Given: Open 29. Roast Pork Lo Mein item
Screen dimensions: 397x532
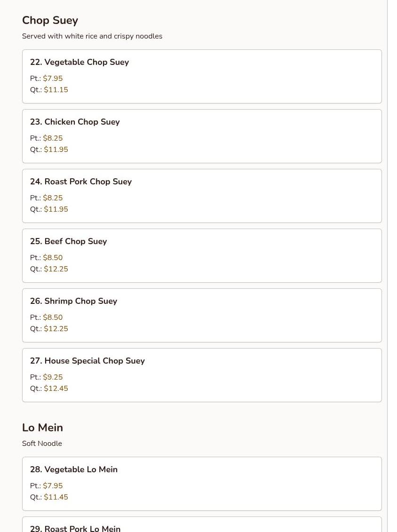Looking at the screenshot, I should 75,528.
